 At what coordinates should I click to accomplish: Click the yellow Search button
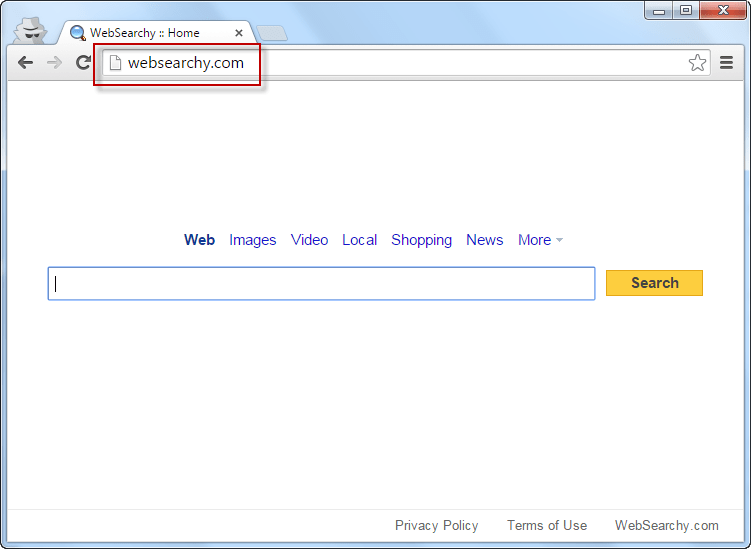[x=654, y=283]
